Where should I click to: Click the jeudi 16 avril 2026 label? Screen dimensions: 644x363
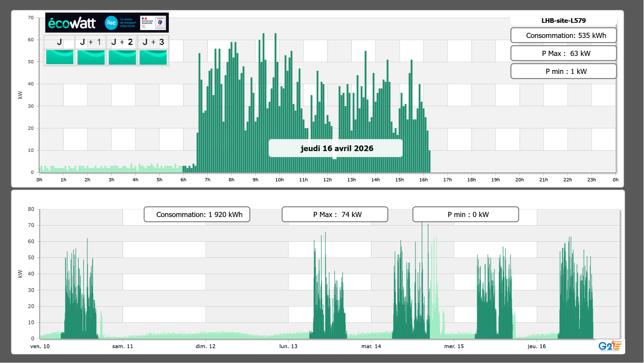click(x=336, y=148)
